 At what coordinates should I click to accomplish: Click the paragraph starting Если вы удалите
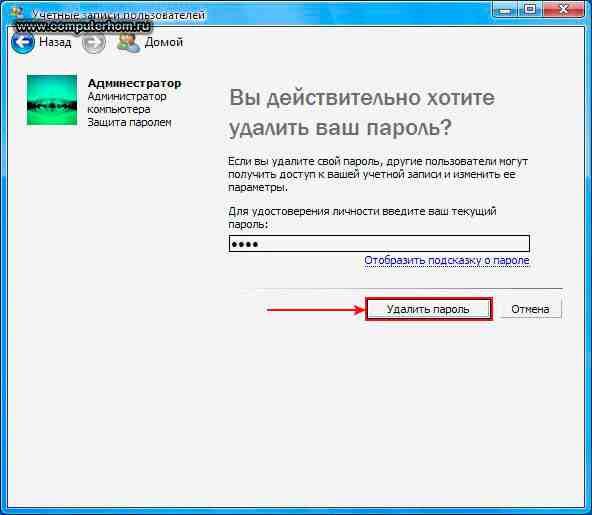378,174
